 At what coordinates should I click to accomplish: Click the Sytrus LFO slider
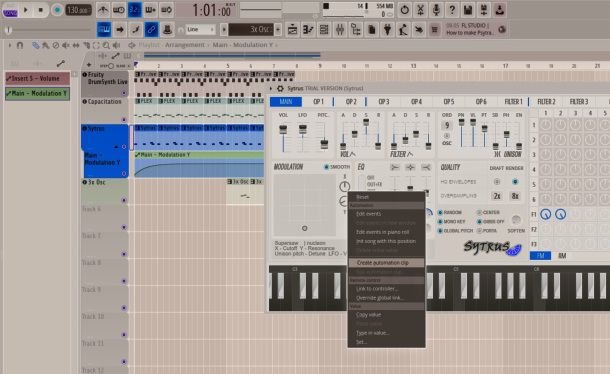(302, 136)
